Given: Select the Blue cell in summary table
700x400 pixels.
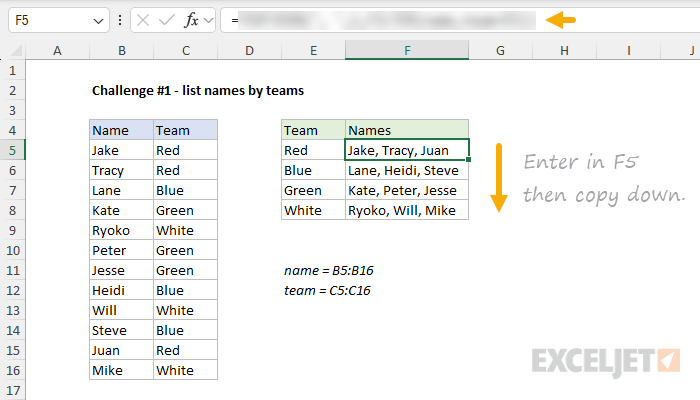Looking at the screenshot, I should [313, 171].
